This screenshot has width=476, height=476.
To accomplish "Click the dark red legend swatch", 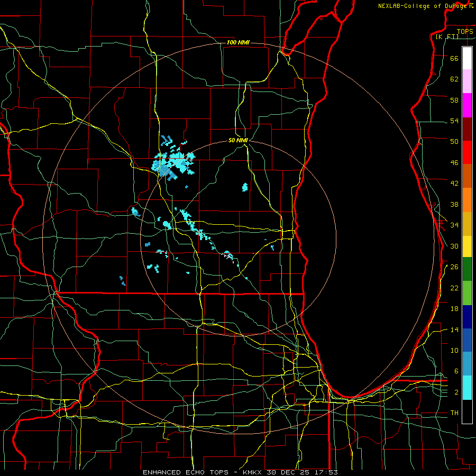I will pos(467,129).
